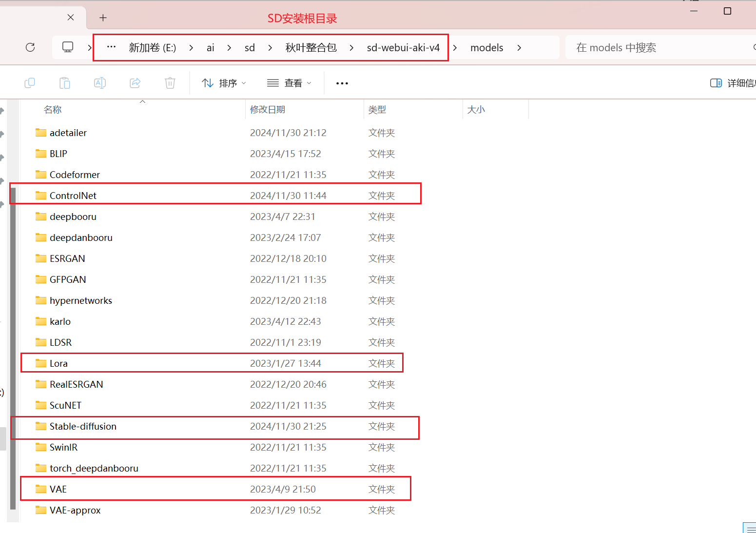
Task: Click the 秋叶整合包 breadcrumb segment
Action: click(311, 48)
